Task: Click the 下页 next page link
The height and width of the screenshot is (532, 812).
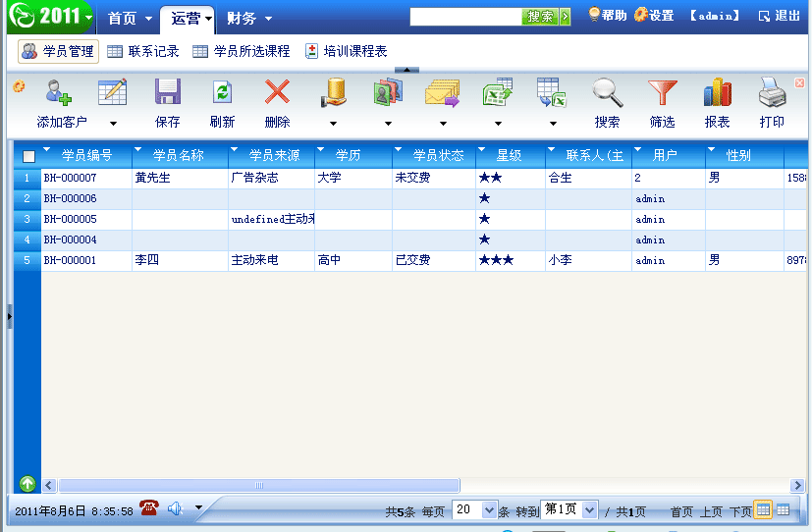Action: click(740, 511)
